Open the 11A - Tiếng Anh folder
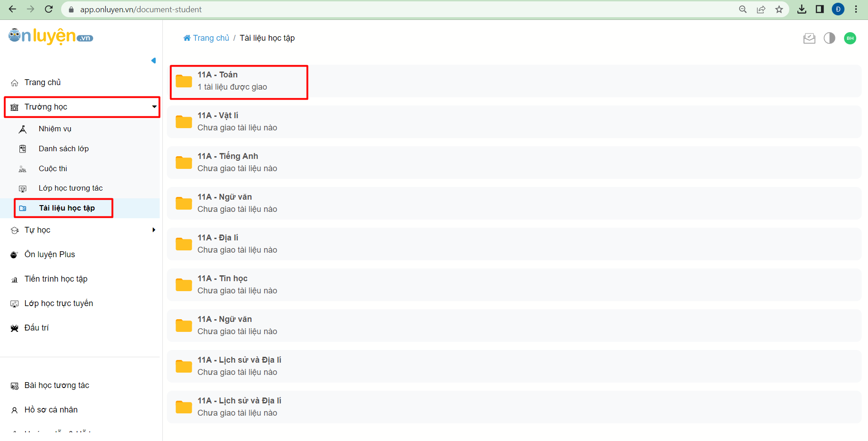The width and height of the screenshot is (868, 441). [514, 163]
